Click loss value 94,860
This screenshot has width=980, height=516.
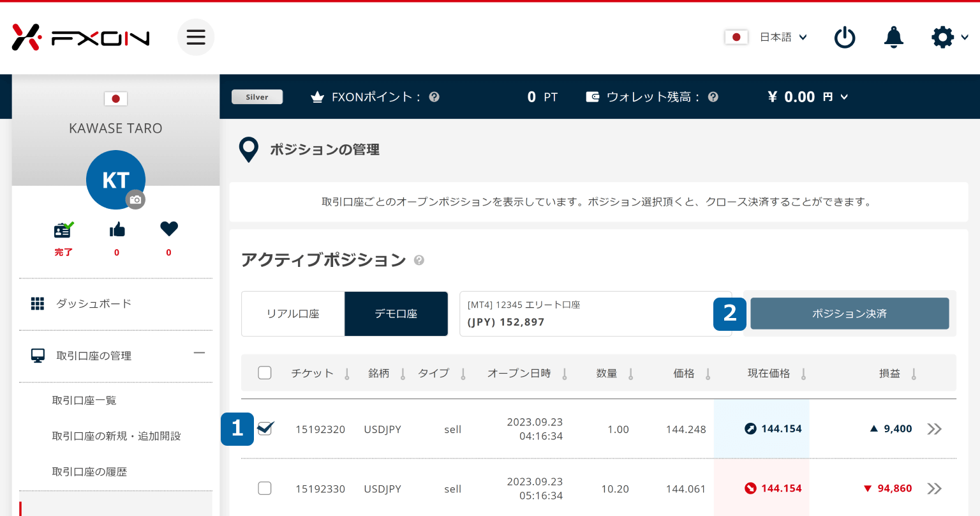(895, 489)
